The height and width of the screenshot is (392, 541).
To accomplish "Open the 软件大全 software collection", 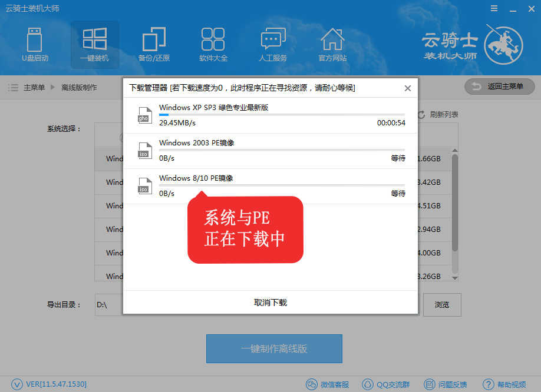I will 213,45.
